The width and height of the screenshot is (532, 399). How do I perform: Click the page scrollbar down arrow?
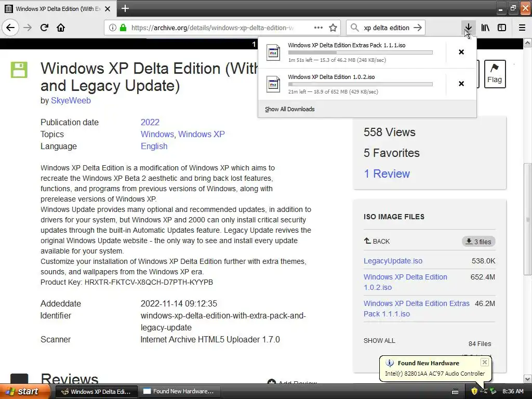(x=528, y=379)
